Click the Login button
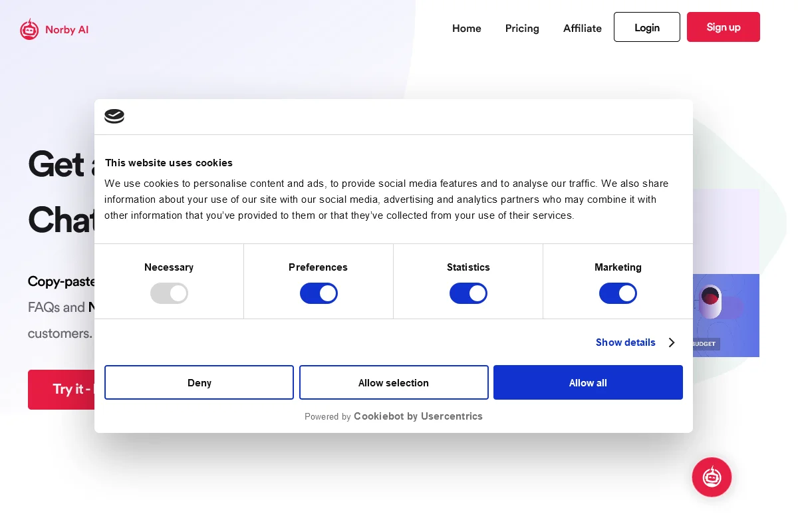The height and width of the screenshot is (532, 798). point(646,27)
